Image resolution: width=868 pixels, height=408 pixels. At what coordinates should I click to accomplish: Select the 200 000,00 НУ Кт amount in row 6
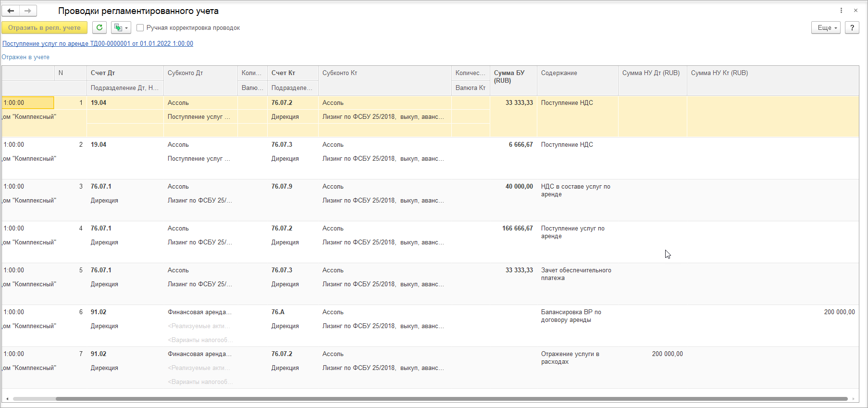coord(839,312)
